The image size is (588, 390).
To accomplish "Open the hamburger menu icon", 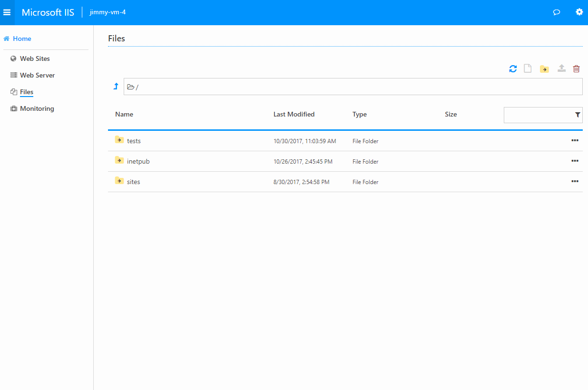I will [x=7, y=12].
